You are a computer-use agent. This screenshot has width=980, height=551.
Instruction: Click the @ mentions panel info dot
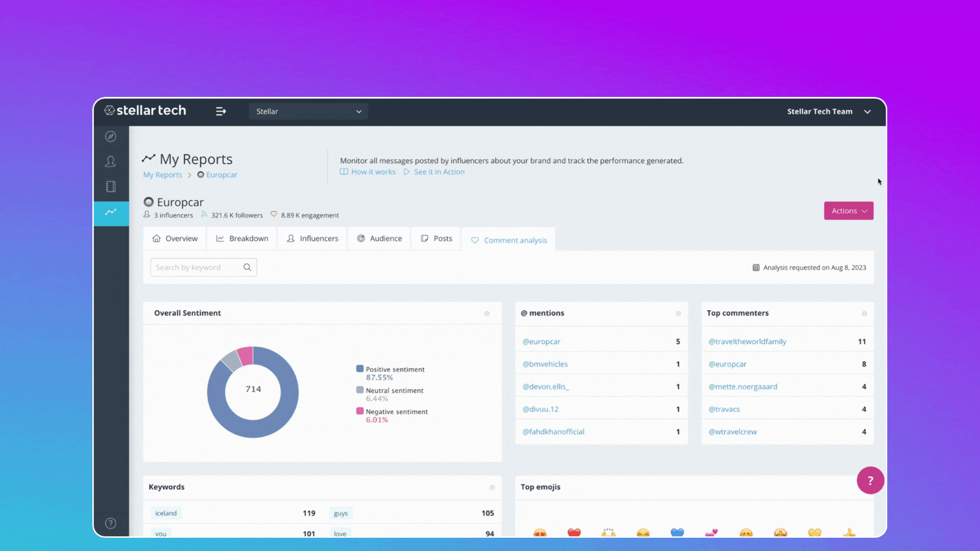[678, 314]
